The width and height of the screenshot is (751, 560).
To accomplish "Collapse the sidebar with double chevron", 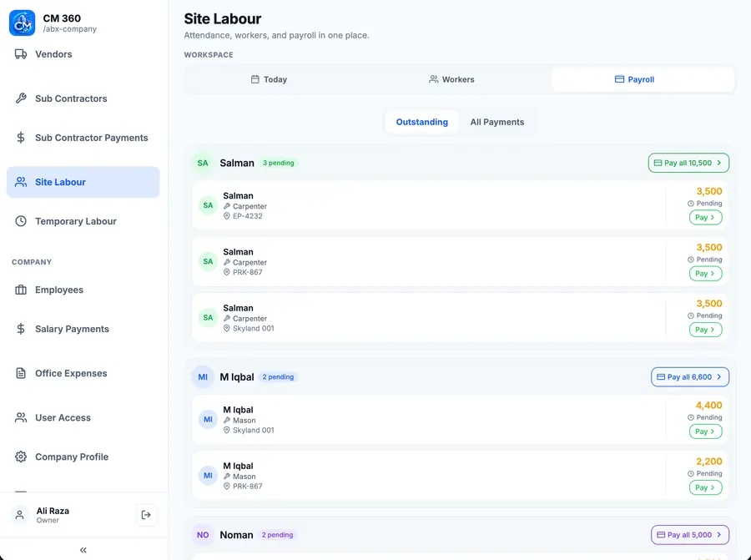I will click(83, 550).
